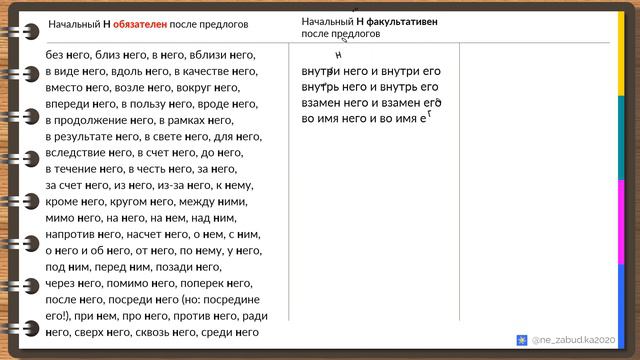Select the line 'в виде него, вдоль него, в качестве него,'

pos(151,71)
